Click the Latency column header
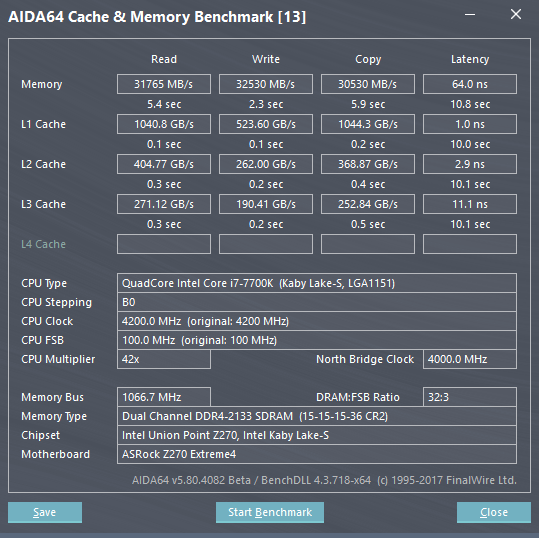539x538 pixels. pyautogui.click(x=470, y=59)
